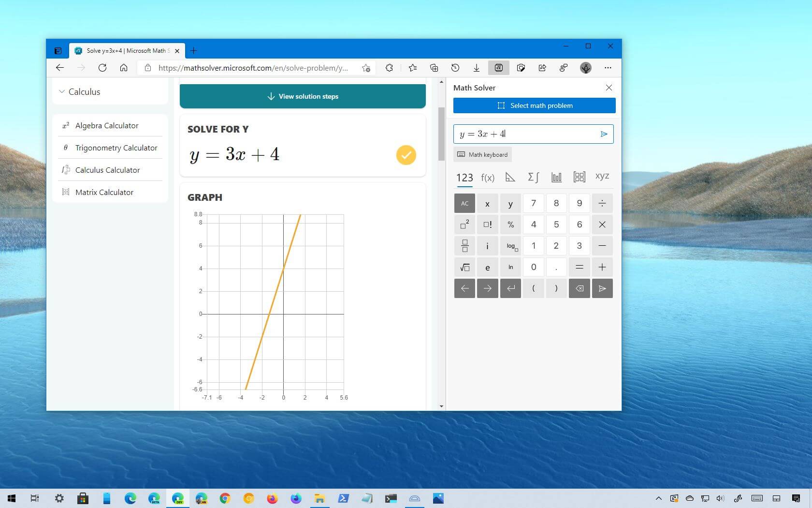Expand View solution steps
Viewport: 812px width, 508px height.
[x=303, y=96]
